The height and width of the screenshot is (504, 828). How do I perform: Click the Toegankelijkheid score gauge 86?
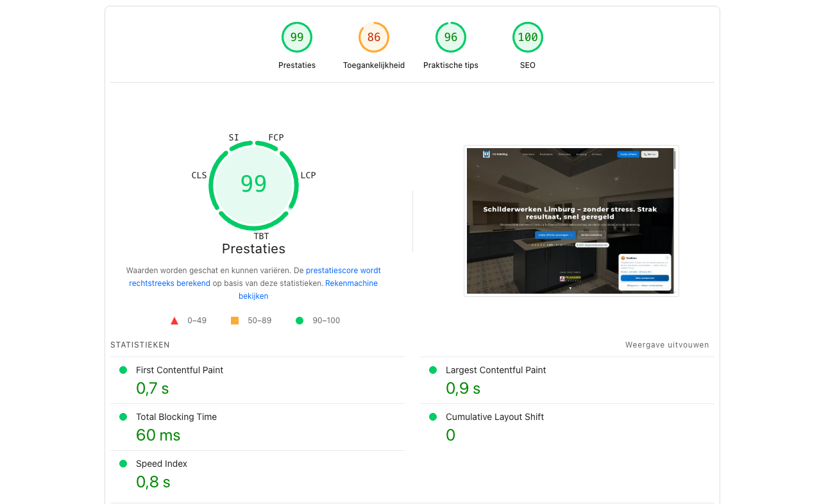(x=373, y=37)
